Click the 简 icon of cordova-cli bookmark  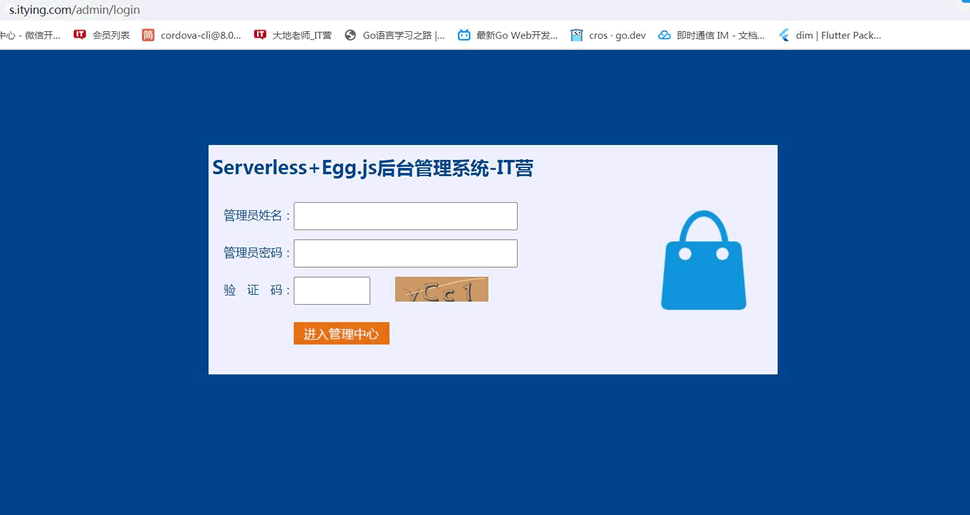[x=148, y=35]
